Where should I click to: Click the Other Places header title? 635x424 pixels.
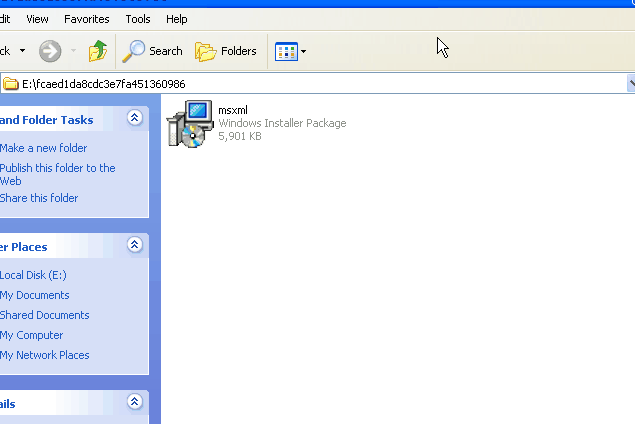pos(23,247)
